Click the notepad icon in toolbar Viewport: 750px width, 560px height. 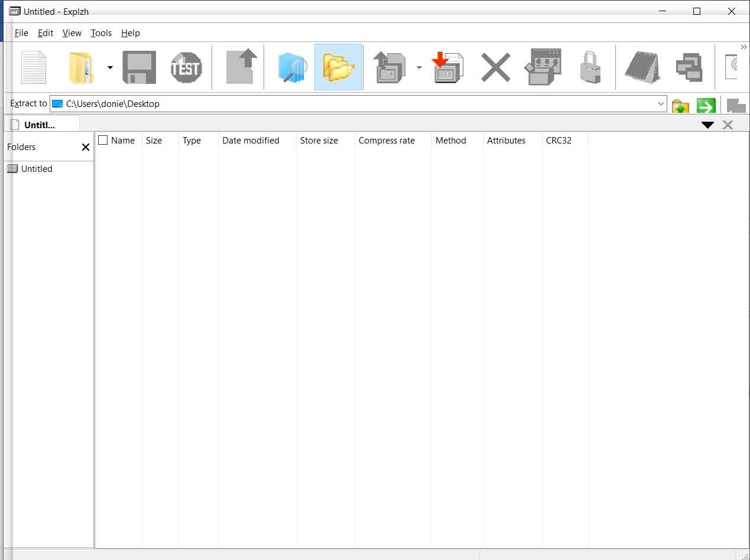point(642,67)
